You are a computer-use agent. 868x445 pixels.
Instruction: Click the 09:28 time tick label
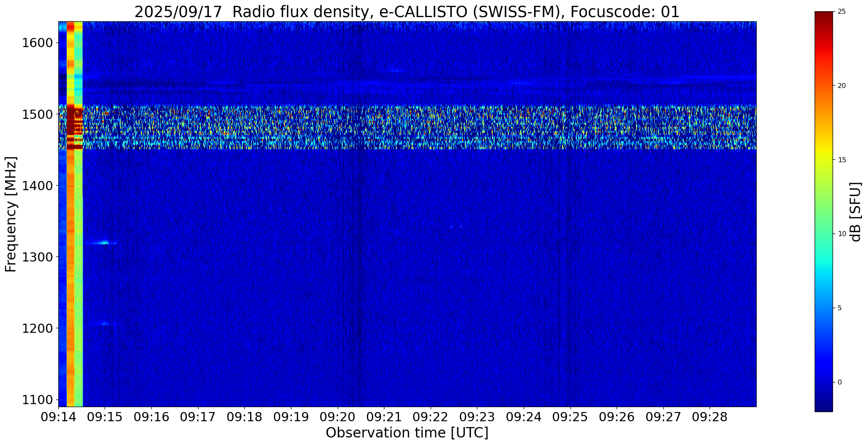pyautogui.click(x=710, y=417)
